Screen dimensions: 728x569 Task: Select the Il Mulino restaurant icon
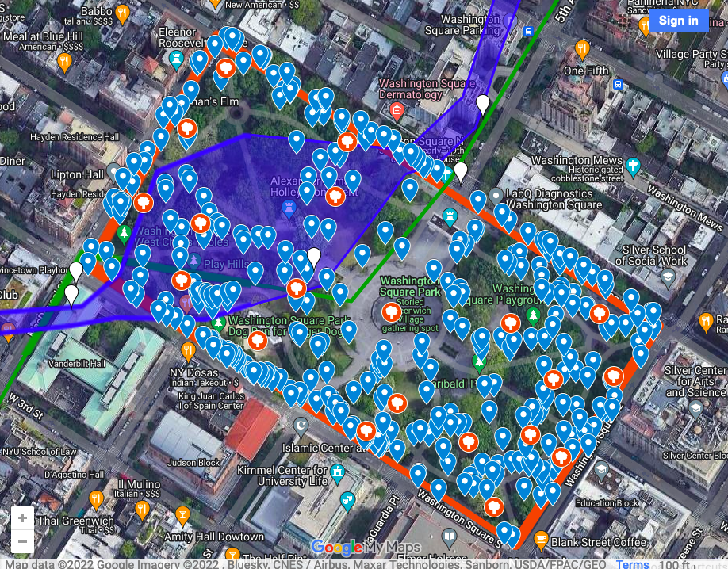142,510
